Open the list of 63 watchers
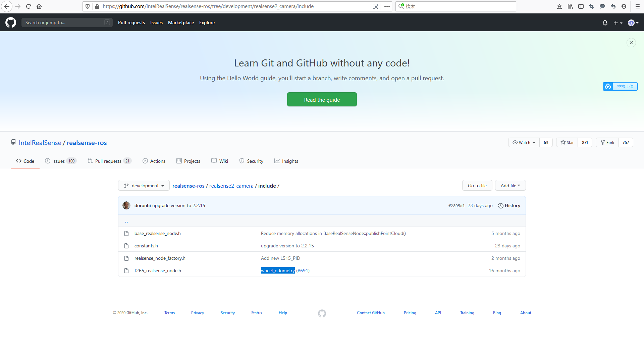644x337 pixels. tap(546, 142)
